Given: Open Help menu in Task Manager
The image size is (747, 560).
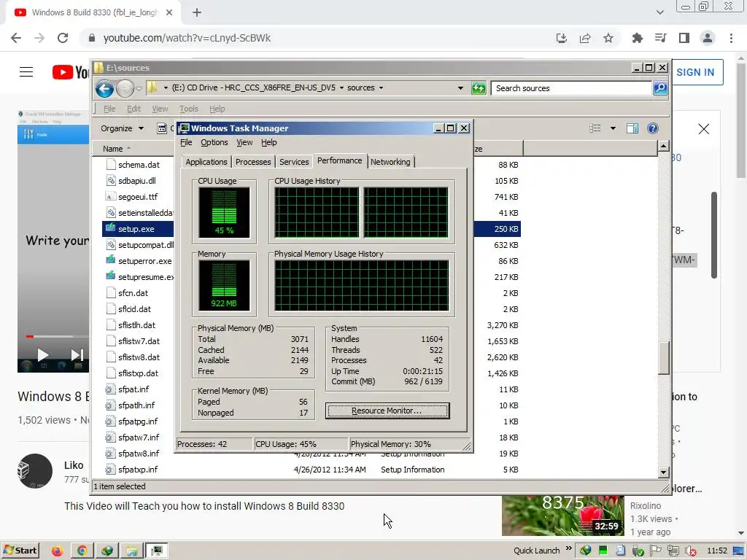Looking at the screenshot, I should [x=268, y=142].
